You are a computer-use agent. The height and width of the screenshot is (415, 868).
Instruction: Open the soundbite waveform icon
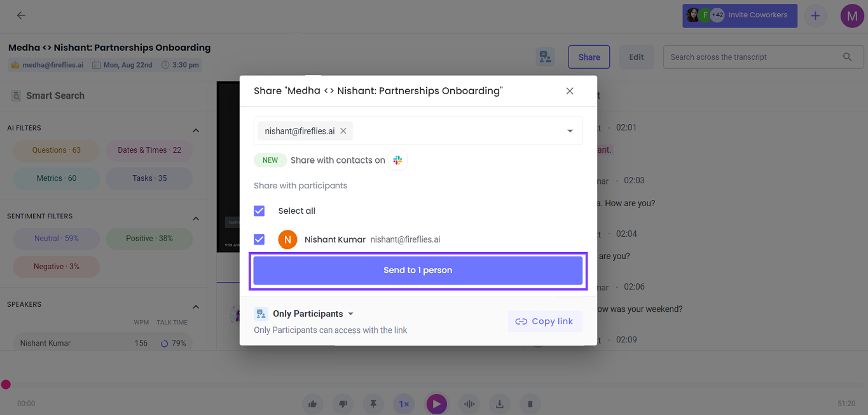(x=469, y=404)
